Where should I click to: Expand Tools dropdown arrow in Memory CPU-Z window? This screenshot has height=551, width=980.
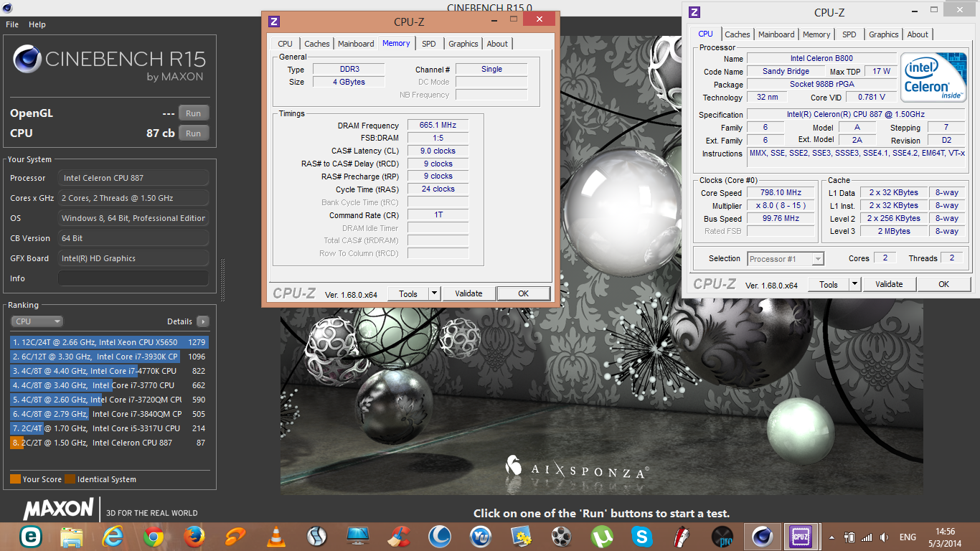[434, 293]
